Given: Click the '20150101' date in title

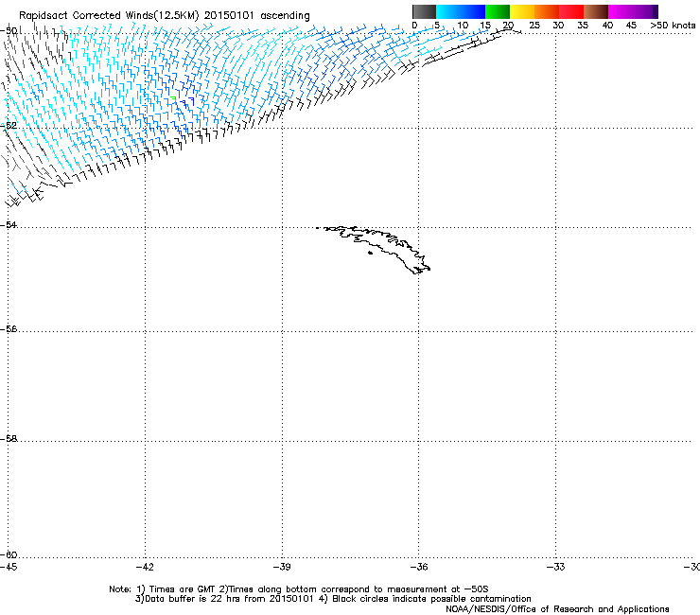Looking at the screenshot, I should pyautogui.click(x=229, y=15).
